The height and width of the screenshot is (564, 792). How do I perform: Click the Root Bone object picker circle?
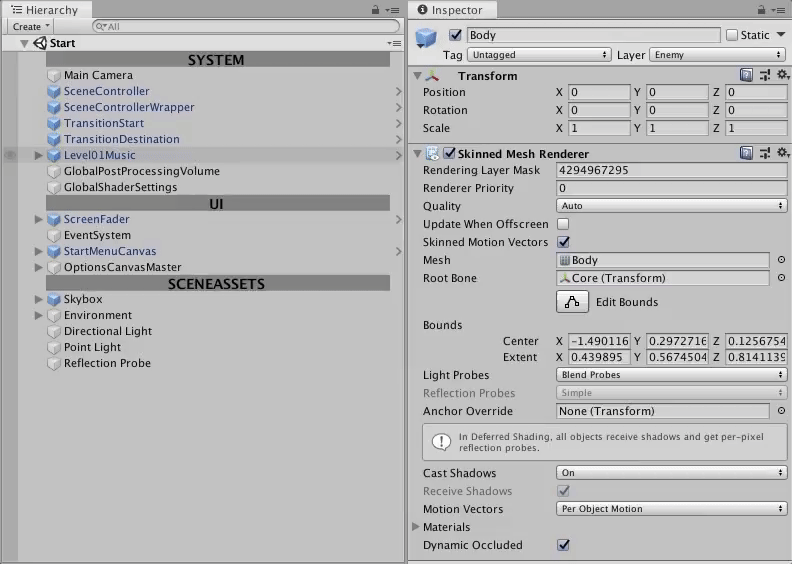[781, 278]
